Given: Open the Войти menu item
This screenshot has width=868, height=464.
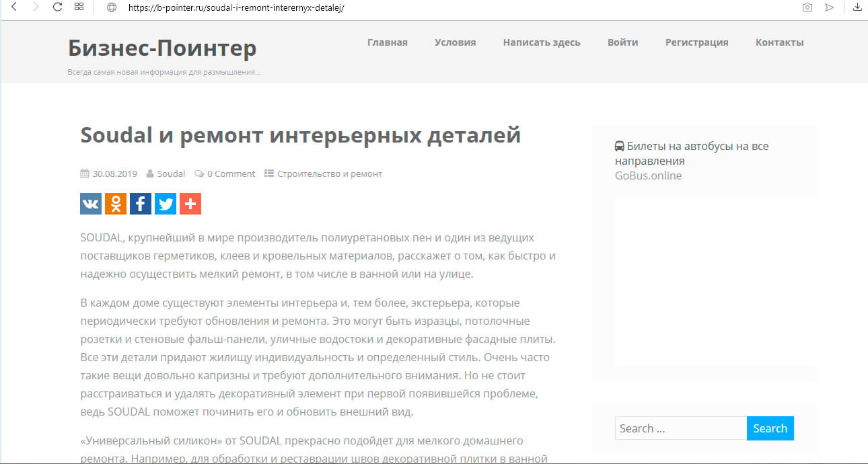Looking at the screenshot, I should pyautogui.click(x=623, y=42).
